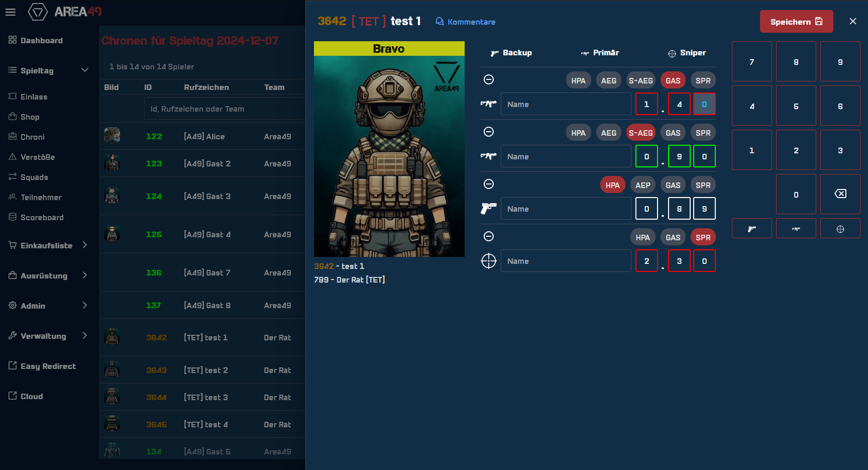Open the Shop section
868x470 pixels.
24,117
